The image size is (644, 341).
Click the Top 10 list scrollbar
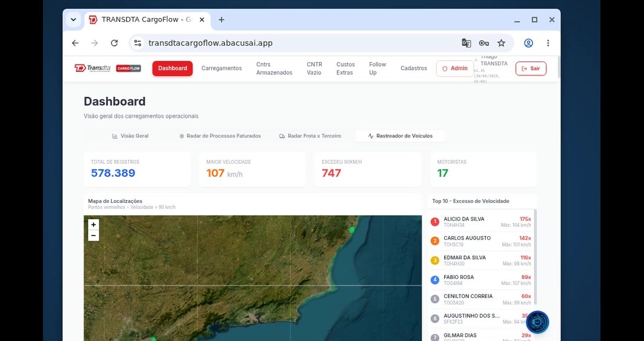click(535, 256)
